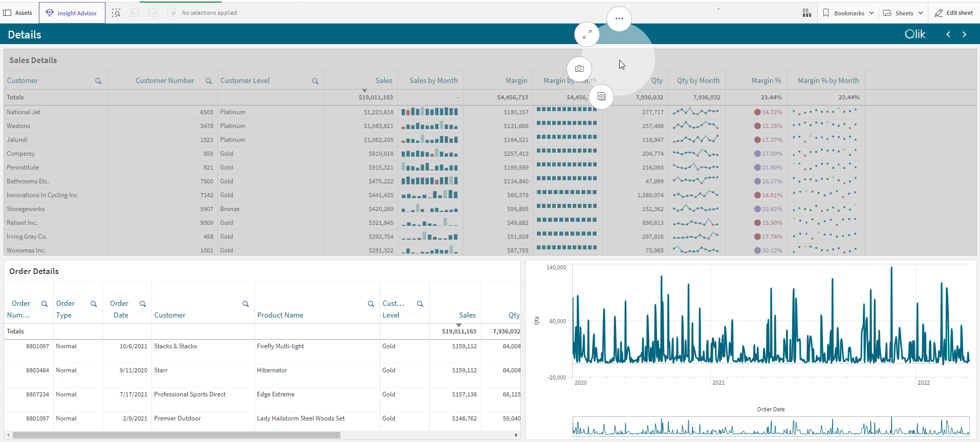Click the Order Details title
This screenshot has height=442, width=980.
point(34,271)
